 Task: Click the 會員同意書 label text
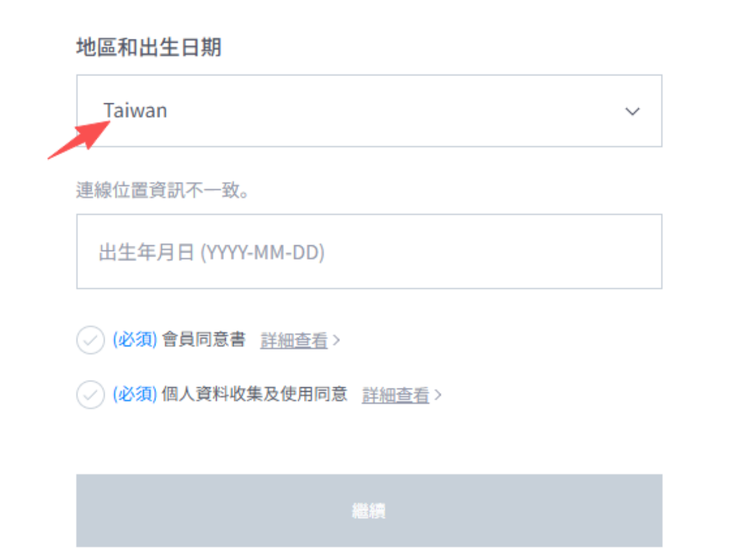click(x=203, y=339)
